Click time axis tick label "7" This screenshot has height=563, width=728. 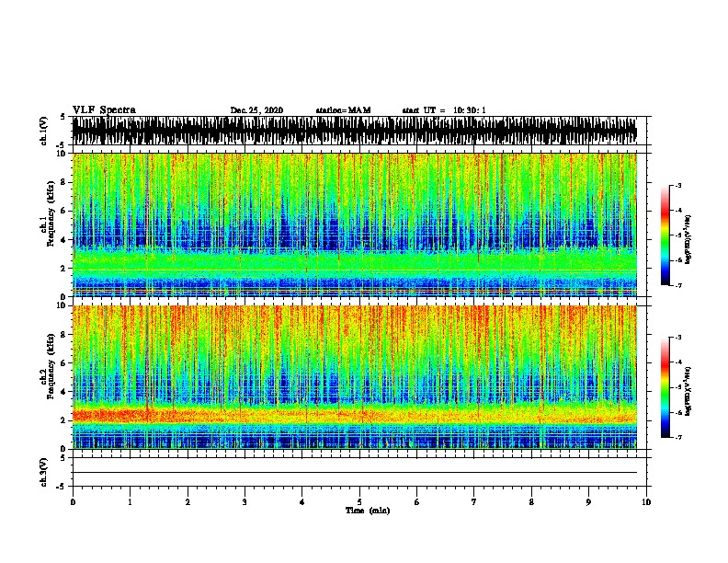pos(474,502)
